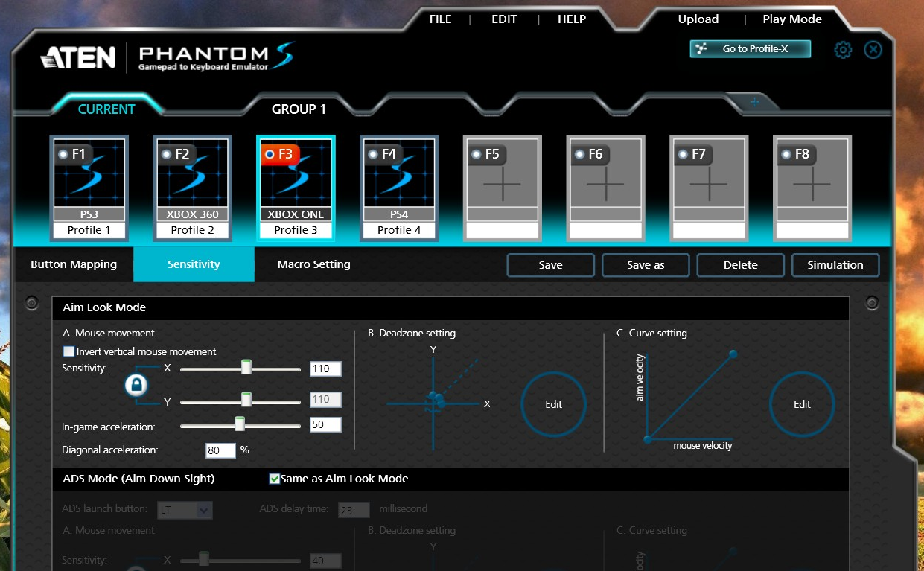
Task: Open the ADS launch button dropdown LT
Action: pos(185,510)
